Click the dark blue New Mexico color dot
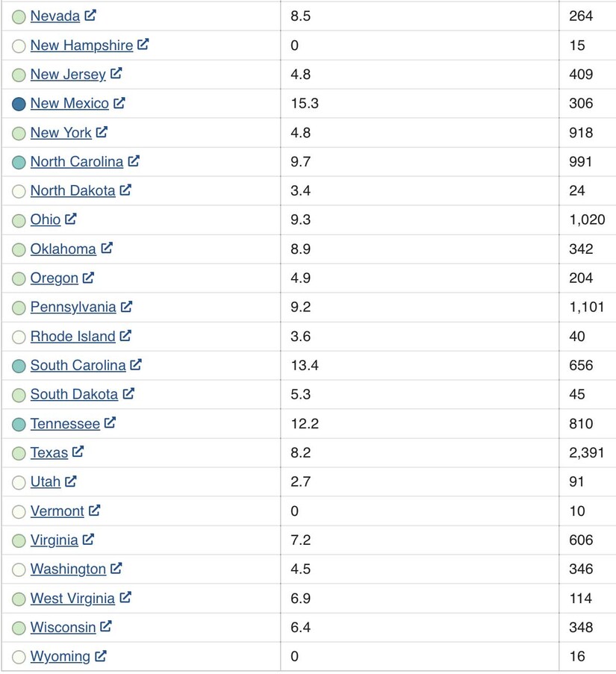The height and width of the screenshot is (674, 616). pos(19,104)
